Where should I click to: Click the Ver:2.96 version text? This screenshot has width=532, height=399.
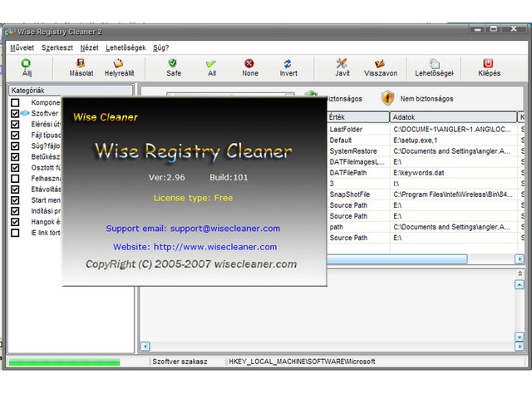point(166,177)
